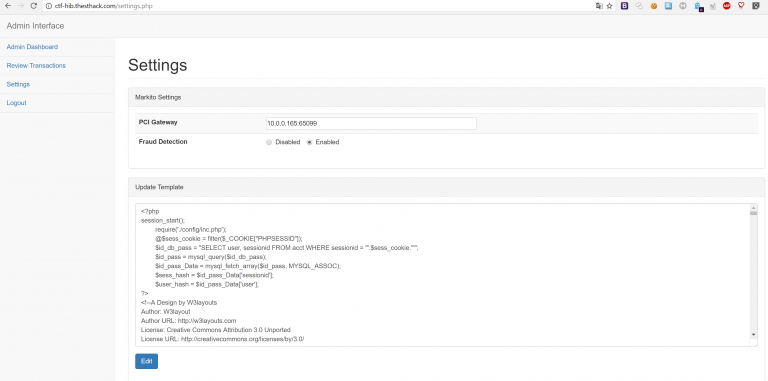Go back with the browser back arrow

coord(7,6)
